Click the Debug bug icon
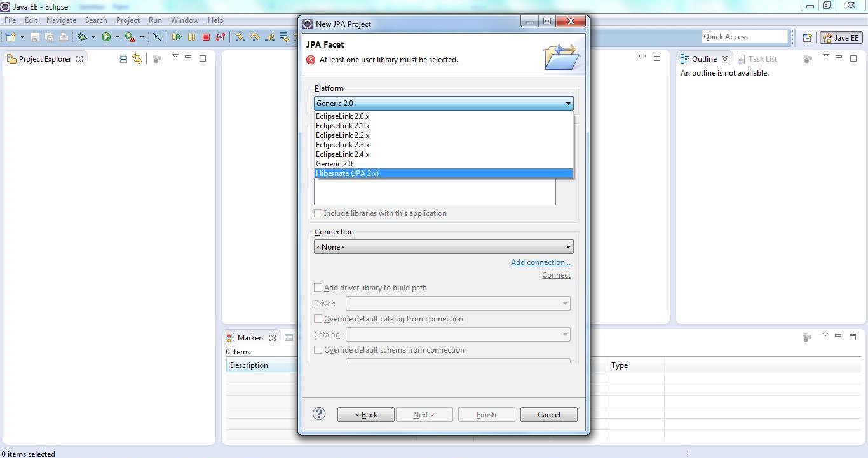This screenshot has height=458, width=868. (82, 37)
